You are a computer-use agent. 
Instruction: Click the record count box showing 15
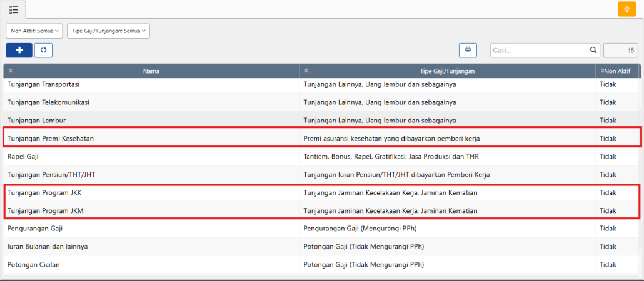(620, 50)
